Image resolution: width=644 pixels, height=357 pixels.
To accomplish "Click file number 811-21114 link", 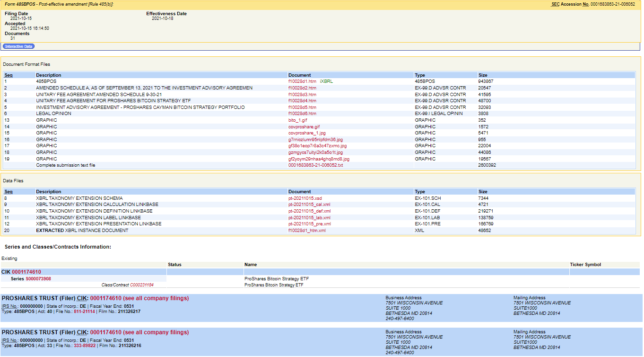I will 85,312.
